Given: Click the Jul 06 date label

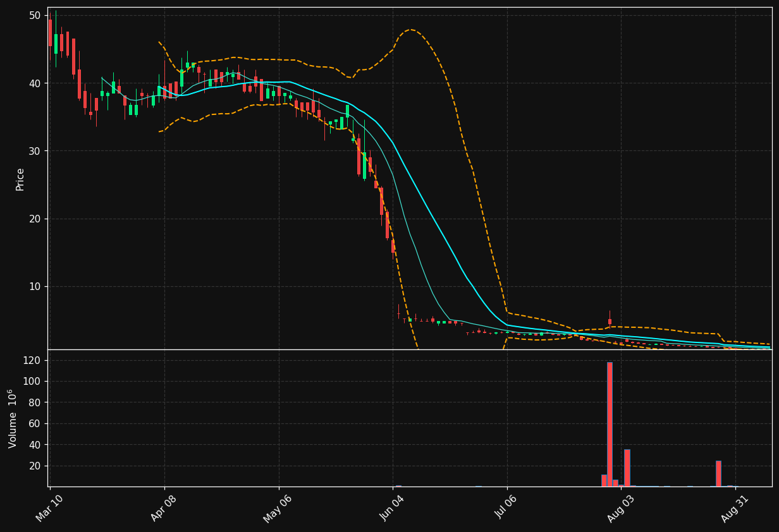Looking at the screenshot, I should point(506,508).
